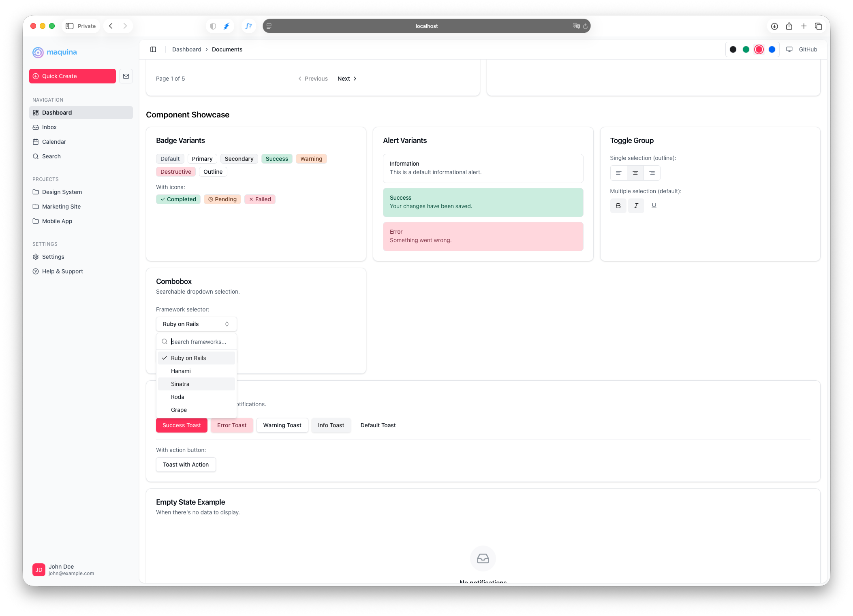Open Inbox from the sidebar
Image resolution: width=853 pixels, height=616 pixels.
49,127
